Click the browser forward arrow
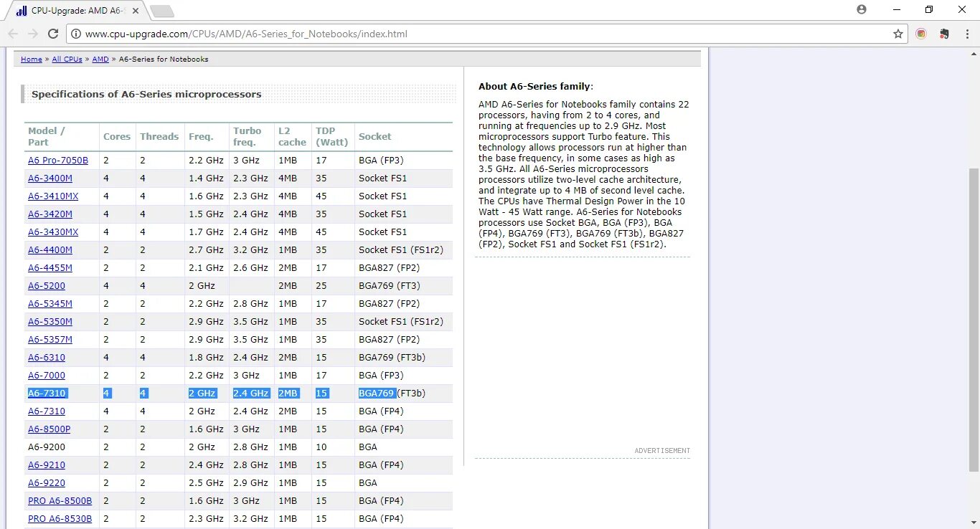The height and width of the screenshot is (529, 980). 33,34
